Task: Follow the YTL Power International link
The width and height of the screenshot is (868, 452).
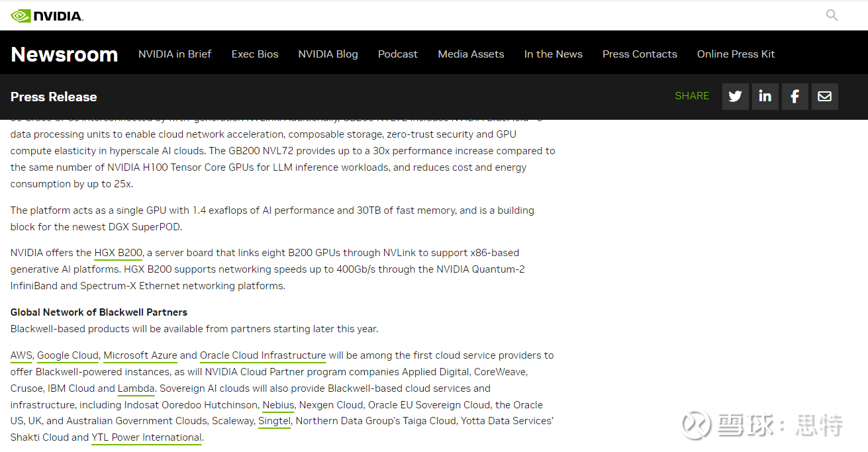Action: (x=146, y=437)
